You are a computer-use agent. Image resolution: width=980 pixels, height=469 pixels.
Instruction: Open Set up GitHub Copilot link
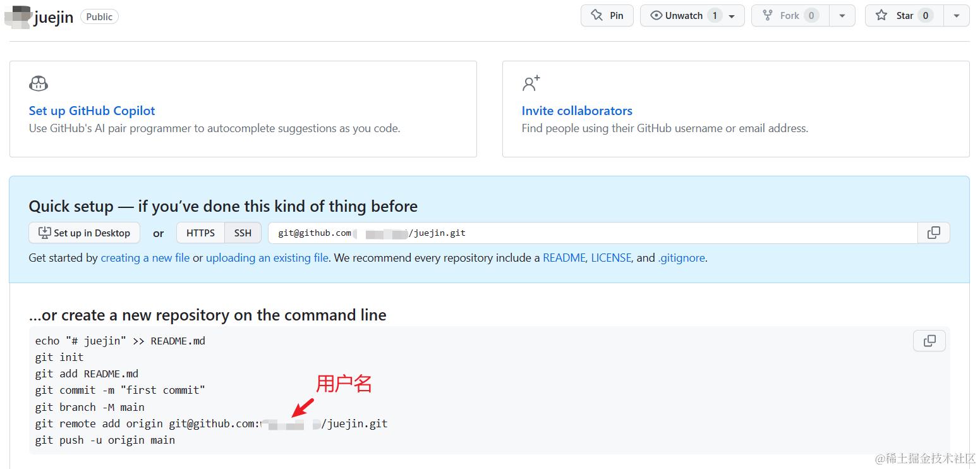[92, 111]
